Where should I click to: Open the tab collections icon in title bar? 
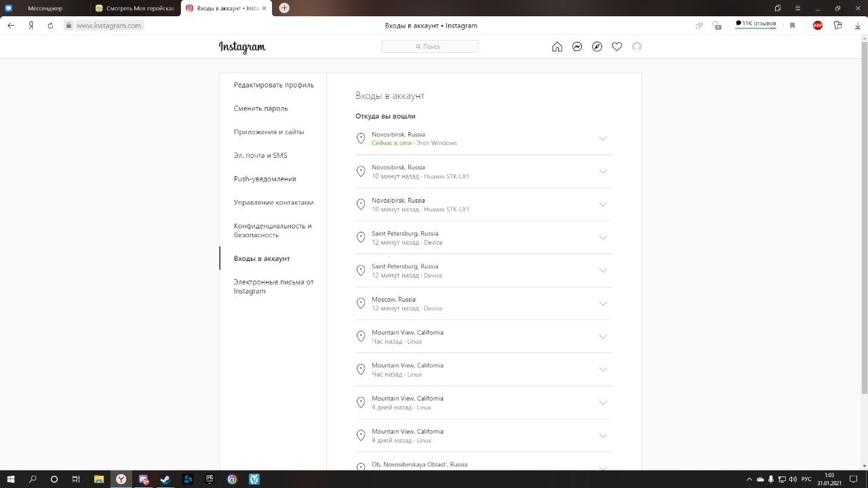pyautogui.click(x=778, y=8)
